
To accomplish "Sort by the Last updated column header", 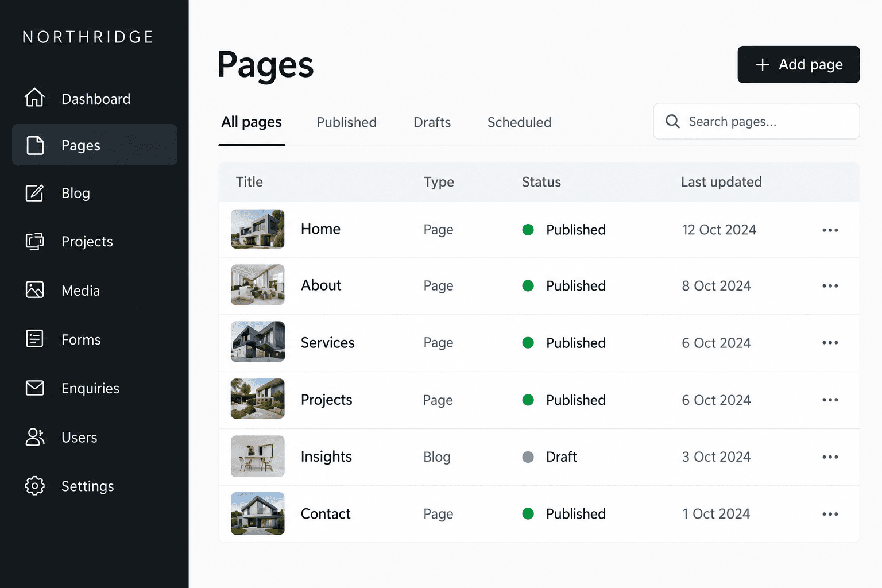I will pos(721,182).
